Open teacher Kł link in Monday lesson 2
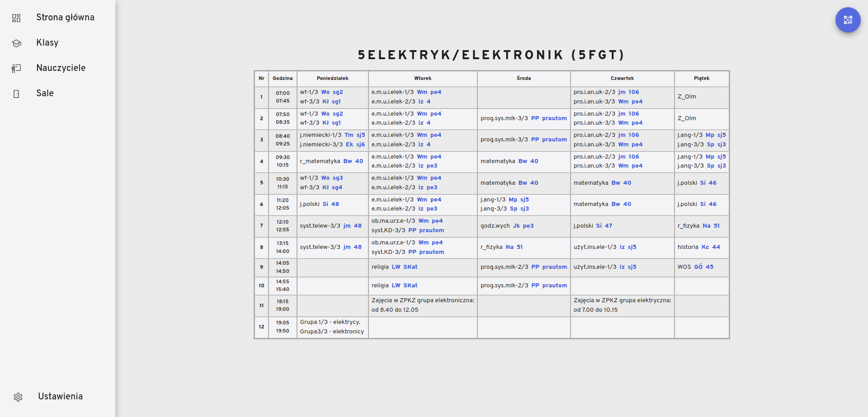This screenshot has height=417, width=868. 325,123
